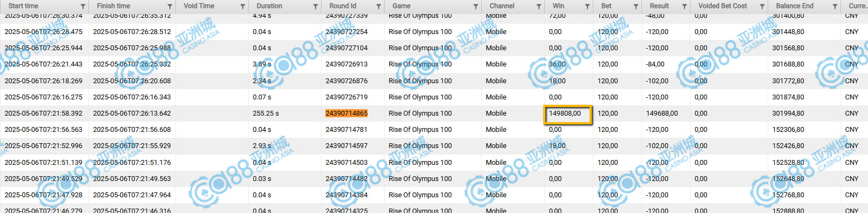Sort by the Duration column header
The image size is (868, 214).
tap(269, 6)
